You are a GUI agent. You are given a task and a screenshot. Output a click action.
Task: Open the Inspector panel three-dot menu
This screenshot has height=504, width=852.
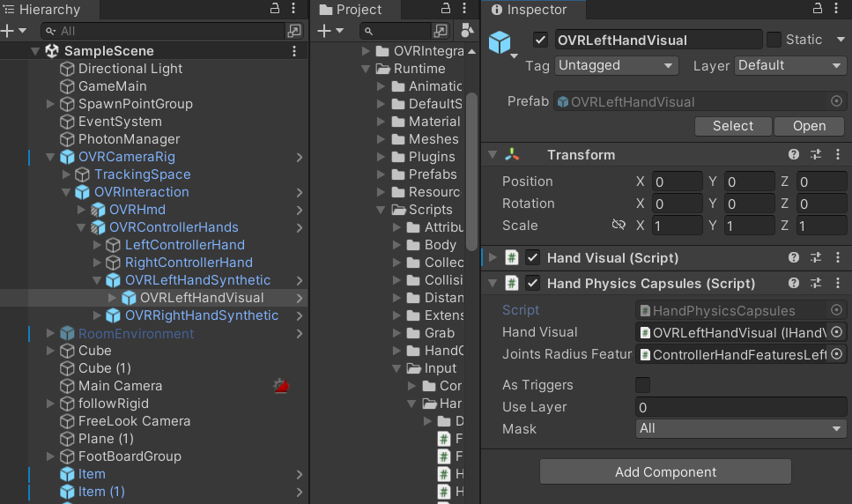click(x=836, y=8)
